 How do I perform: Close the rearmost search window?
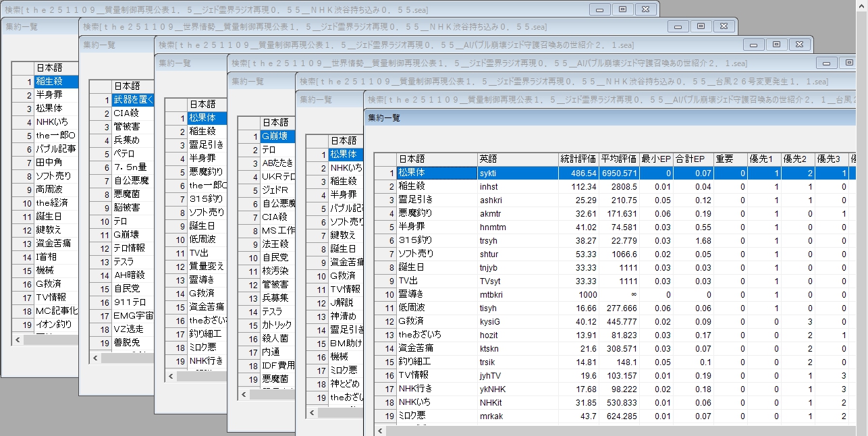point(645,9)
